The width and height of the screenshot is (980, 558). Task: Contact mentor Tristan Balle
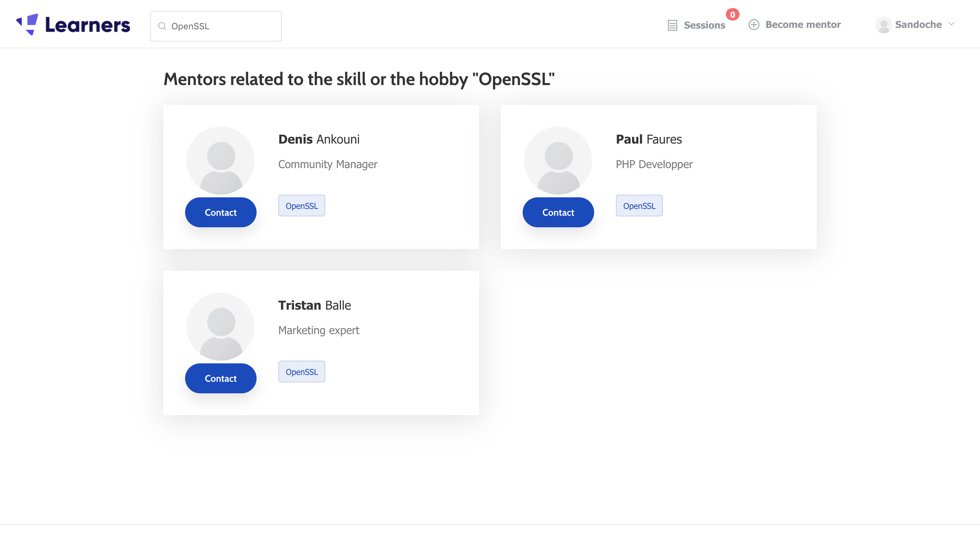(221, 378)
